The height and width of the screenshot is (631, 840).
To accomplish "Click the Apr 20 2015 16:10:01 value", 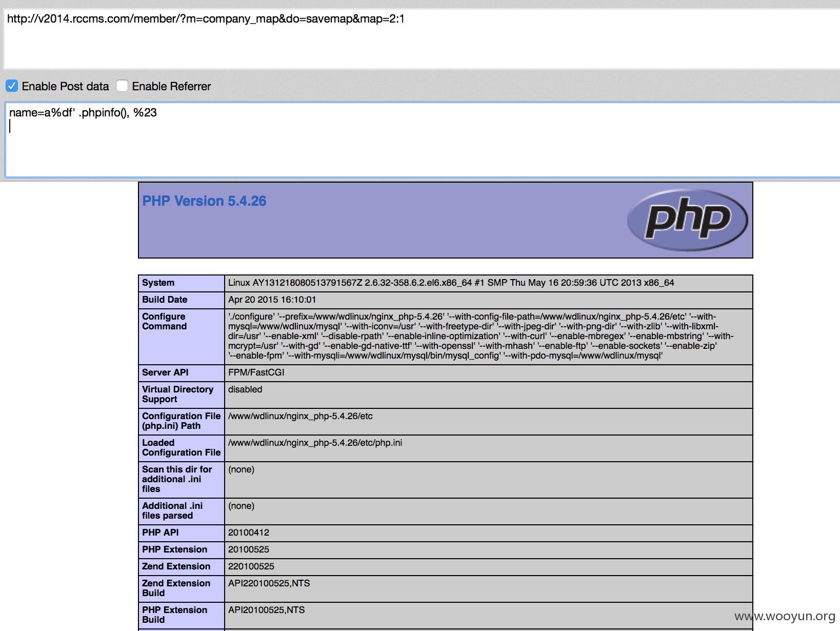I will click(x=272, y=300).
